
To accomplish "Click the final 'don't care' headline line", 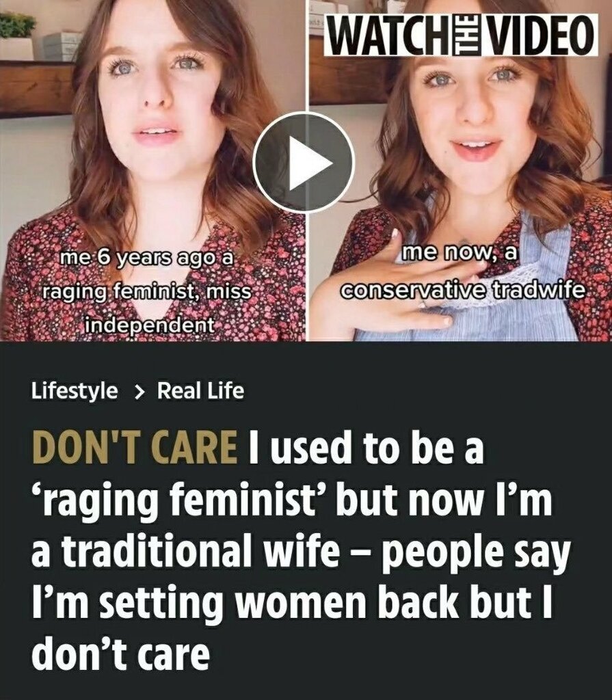I will [x=120, y=654].
